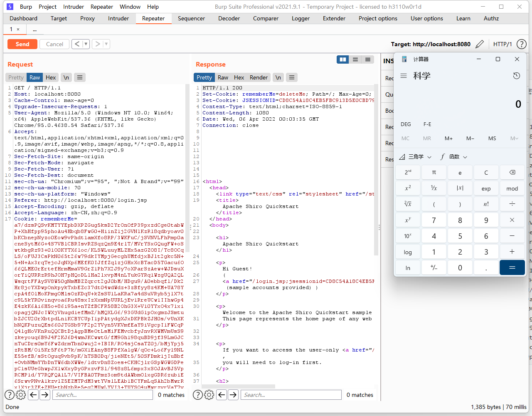Expand the 函数 dropdown in Calculator
The width and height of the screenshot is (532, 416).
coord(454,156)
